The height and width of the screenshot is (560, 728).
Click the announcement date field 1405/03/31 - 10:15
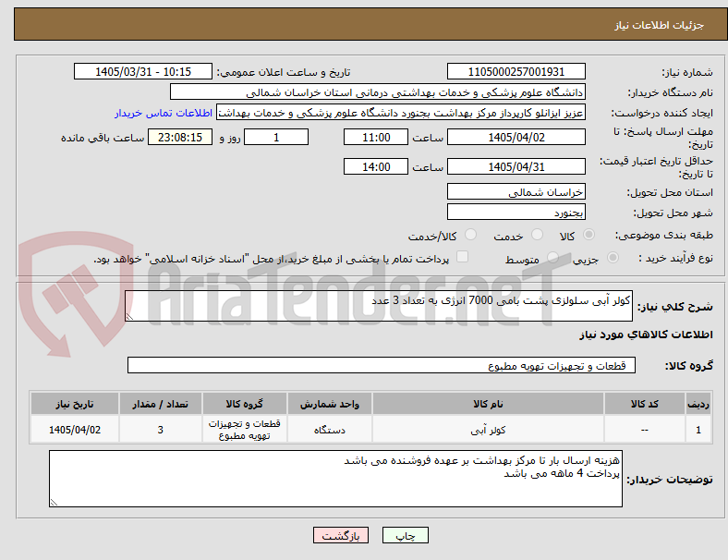point(143,71)
